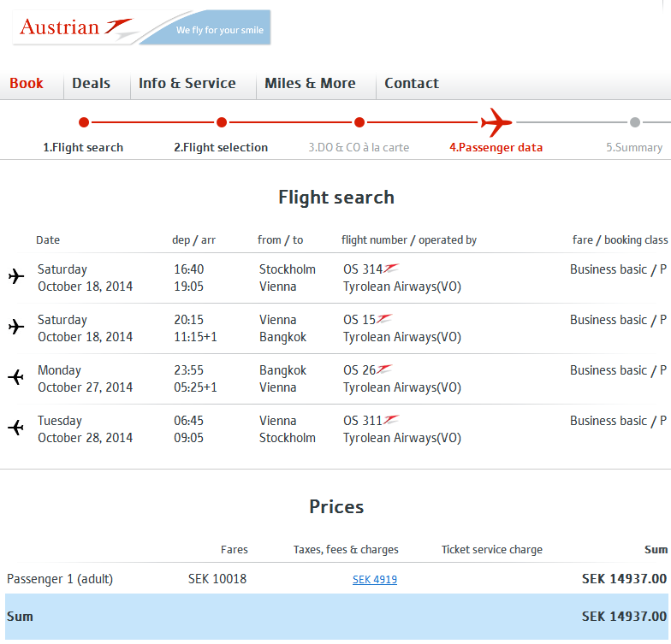Select flight number OS 26 text
671x644 pixels.
(x=359, y=370)
